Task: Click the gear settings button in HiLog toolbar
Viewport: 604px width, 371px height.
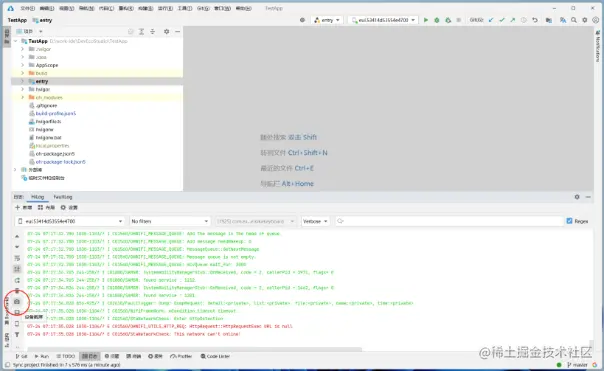Action: (x=69, y=208)
